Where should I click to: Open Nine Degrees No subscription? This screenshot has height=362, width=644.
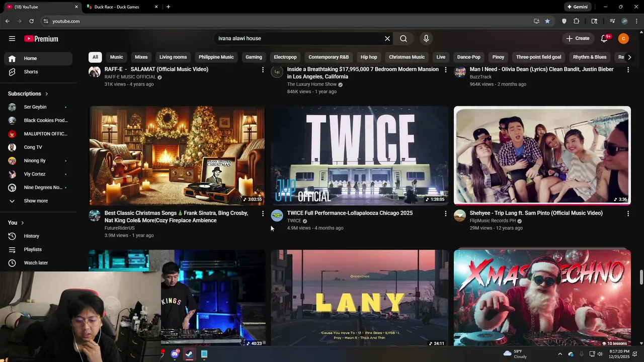pyautogui.click(x=38, y=188)
